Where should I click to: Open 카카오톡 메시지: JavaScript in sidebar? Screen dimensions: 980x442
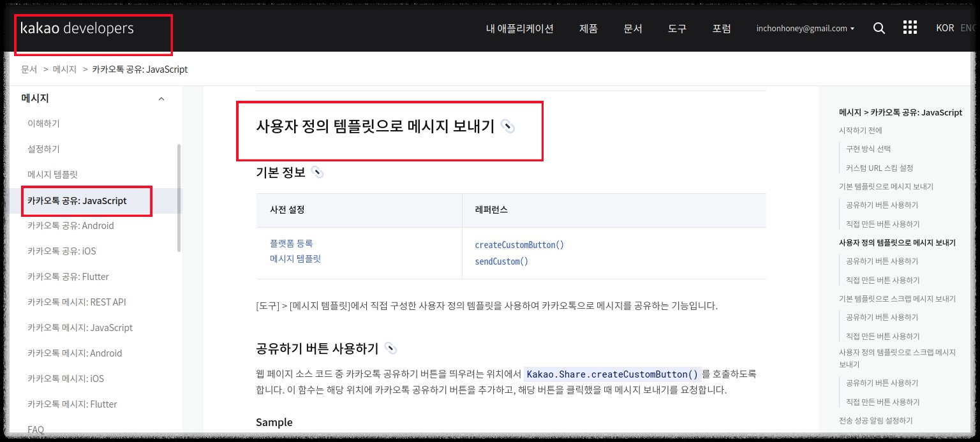80,328
